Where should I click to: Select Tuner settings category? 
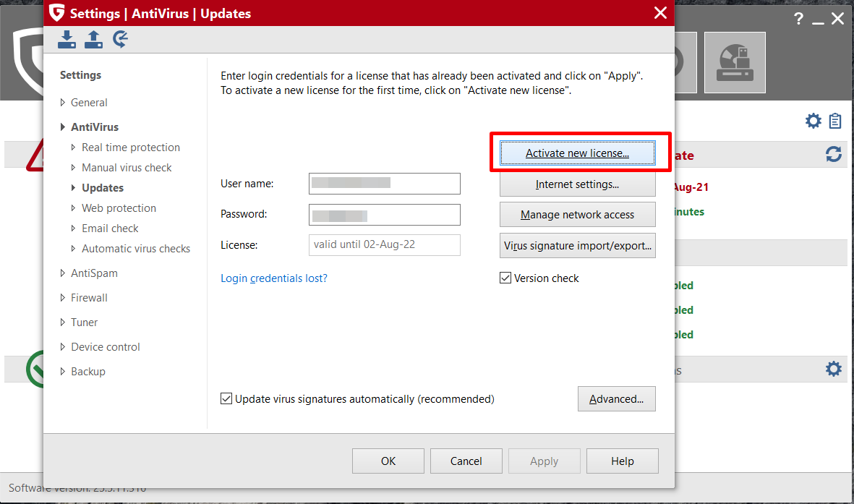point(85,322)
